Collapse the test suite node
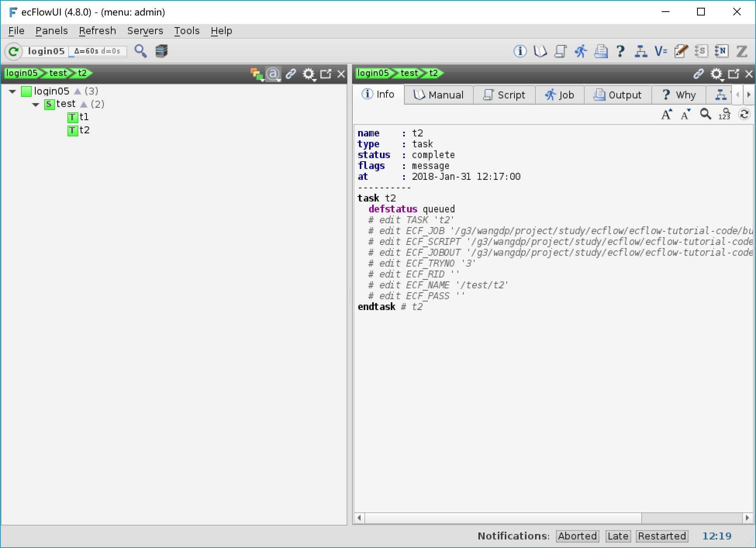Image resolution: width=756 pixels, height=548 pixels. point(36,104)
